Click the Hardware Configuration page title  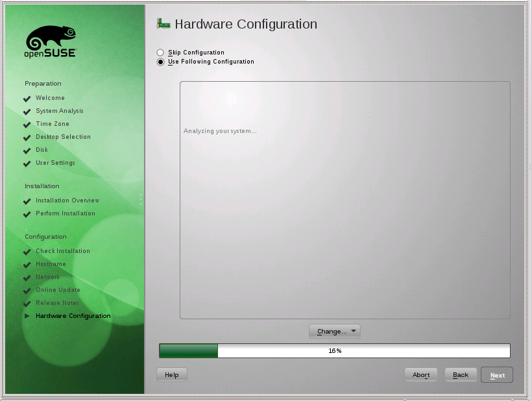pyautogui.click(x=246, y=24)
